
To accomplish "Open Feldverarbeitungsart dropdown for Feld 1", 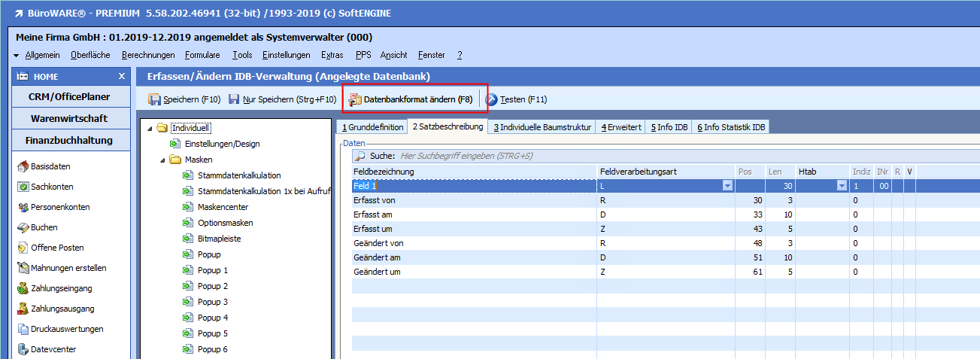I will 727,186.
